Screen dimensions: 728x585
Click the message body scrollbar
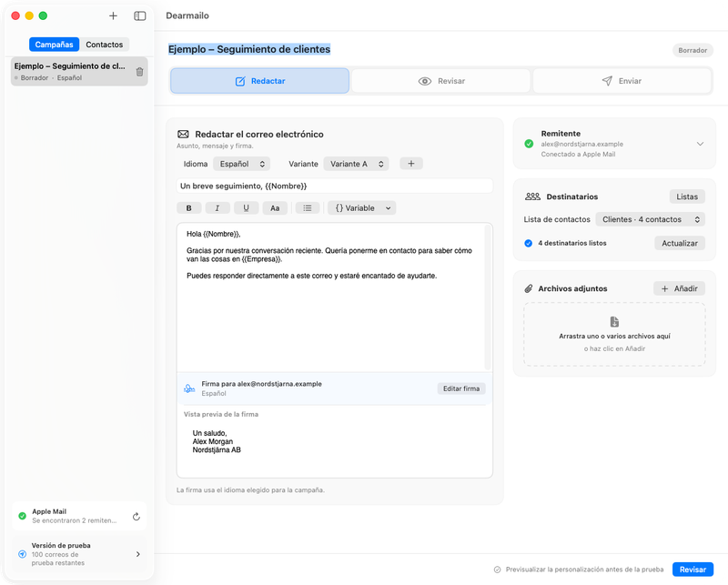[x=488, y=298]
